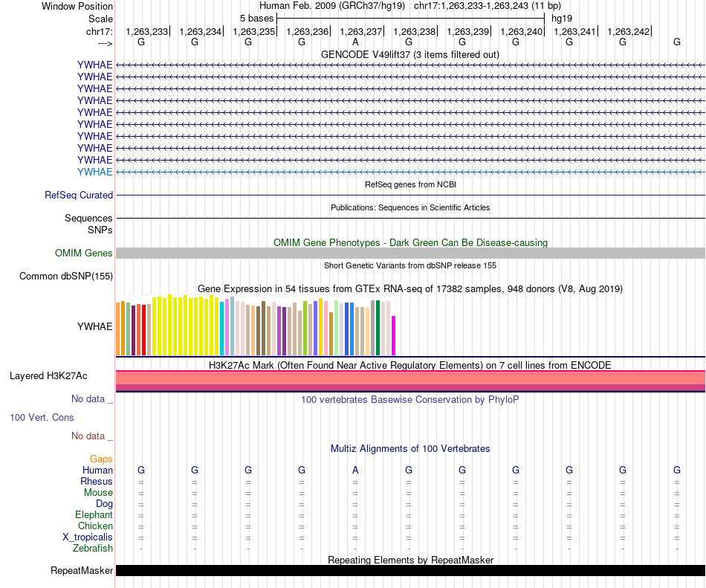706x588 pixels.
Task: Click 'Short Genetic Variants from dbSNP release 155'
Action: 410,265
